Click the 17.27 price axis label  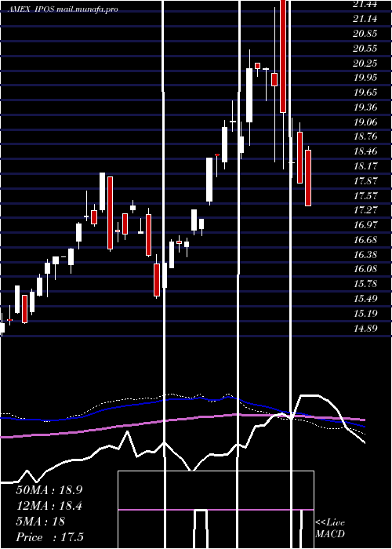pos(365,210)
